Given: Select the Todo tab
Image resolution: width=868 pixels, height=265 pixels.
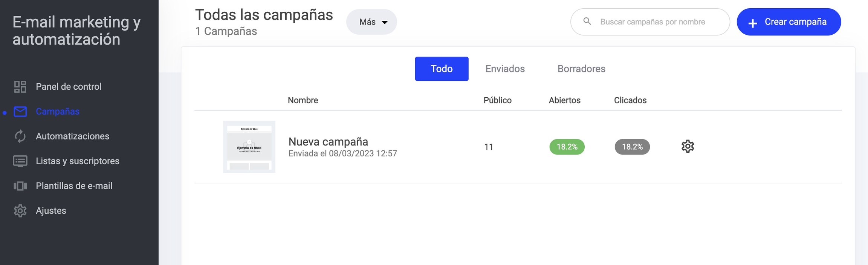Looking at the screenshot, I should tap(442, 69).
